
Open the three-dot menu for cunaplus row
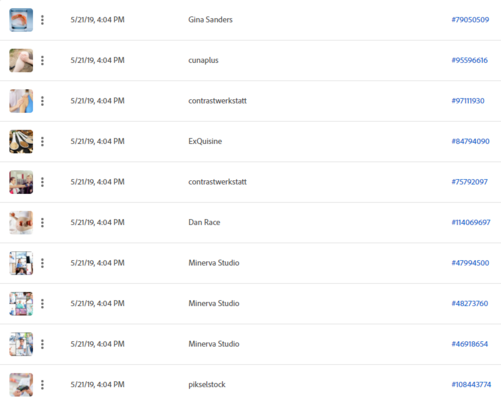(x=42, y=60)
